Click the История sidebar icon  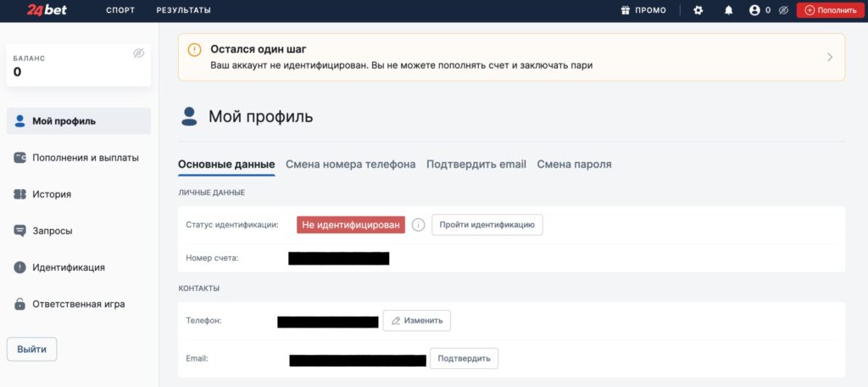20,194
